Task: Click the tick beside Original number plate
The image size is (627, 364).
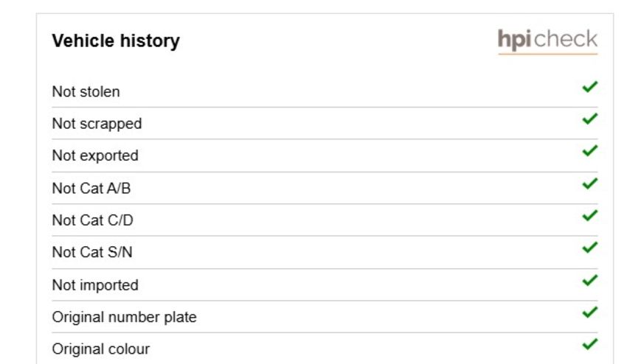Action: click(590, 312)
